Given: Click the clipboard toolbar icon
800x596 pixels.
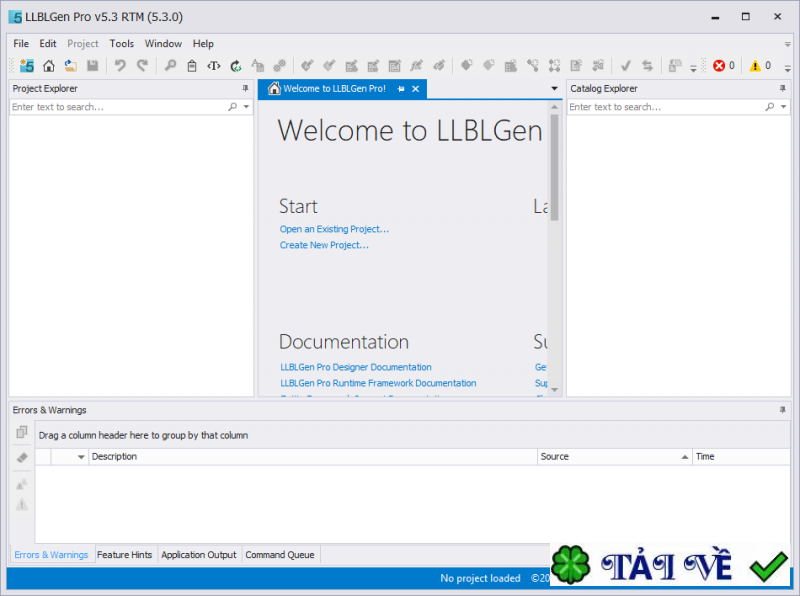Looking at the screenshot, I should pos(192,65).
